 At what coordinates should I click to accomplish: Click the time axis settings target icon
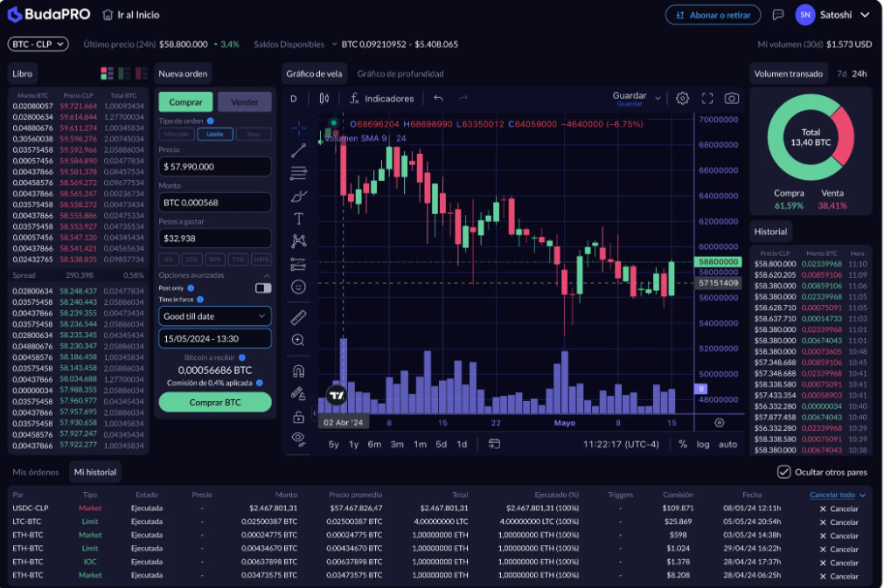coord(720,422)
